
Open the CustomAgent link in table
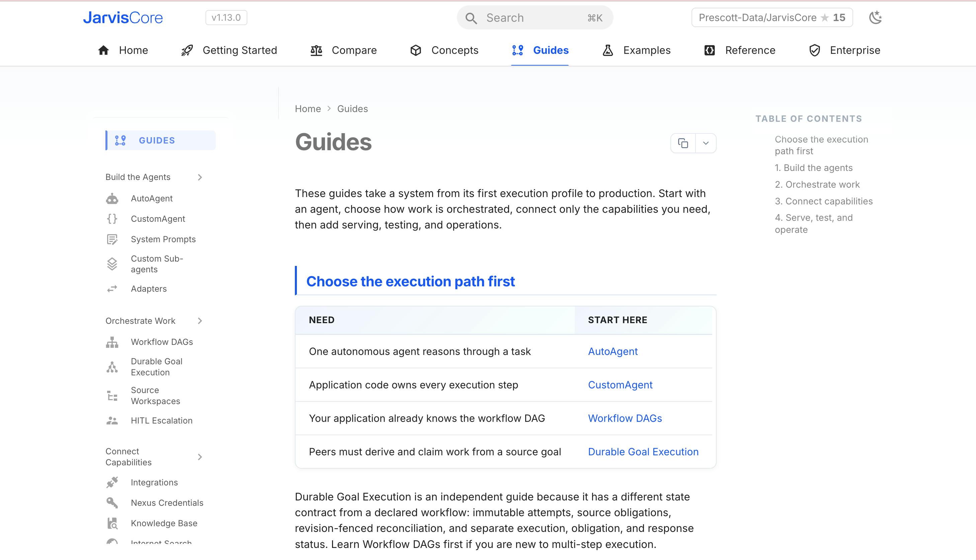pos(620,385)
